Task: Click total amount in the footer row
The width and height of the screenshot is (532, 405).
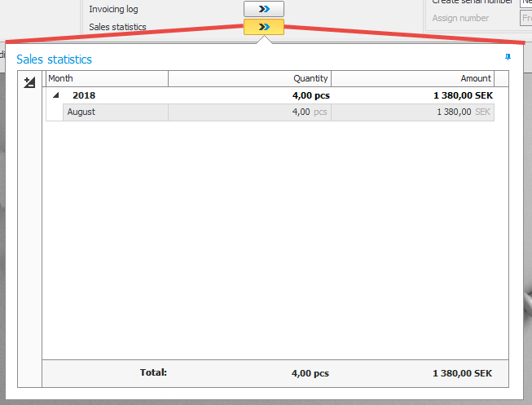Action: [463, 373]
